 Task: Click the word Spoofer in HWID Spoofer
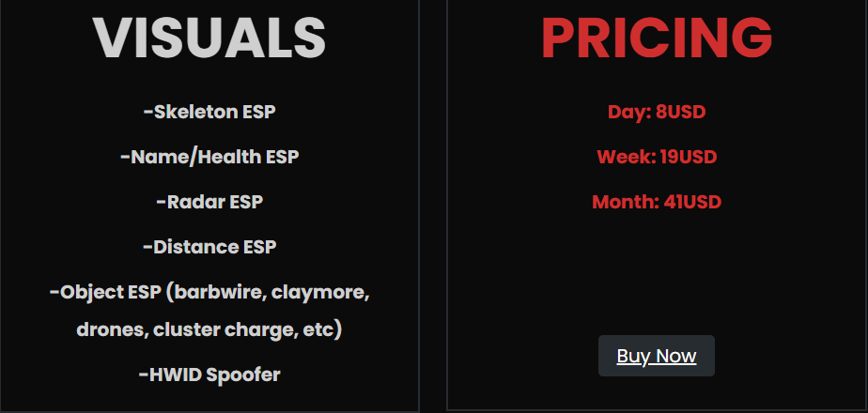point(243,375)
